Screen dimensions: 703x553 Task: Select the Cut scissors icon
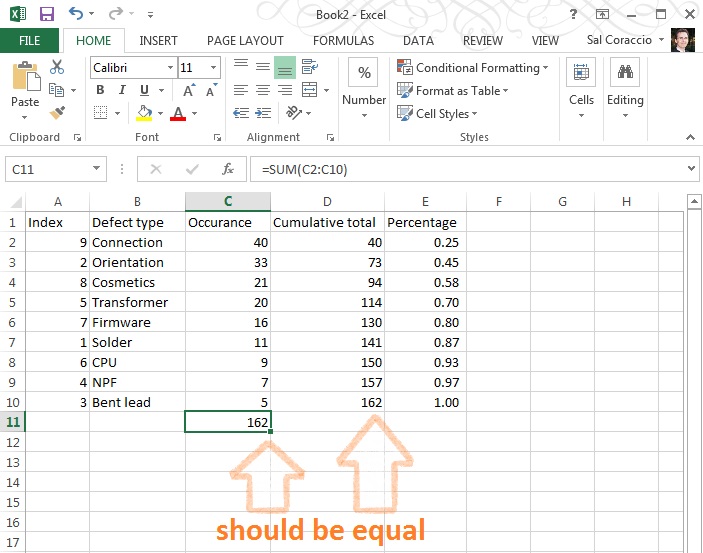pos(57,67)
